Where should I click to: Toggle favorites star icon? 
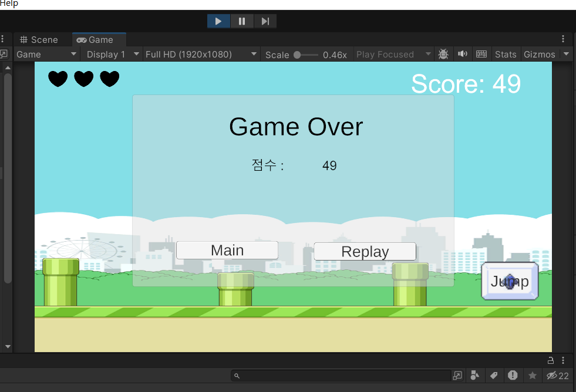pyautogui.click(x=533, y=376)
